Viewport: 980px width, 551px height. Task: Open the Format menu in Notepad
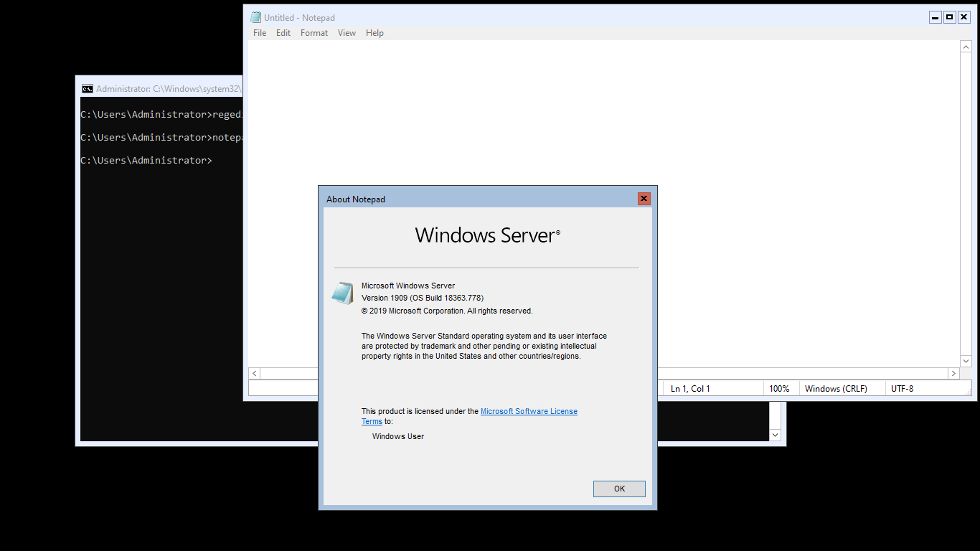314,33
